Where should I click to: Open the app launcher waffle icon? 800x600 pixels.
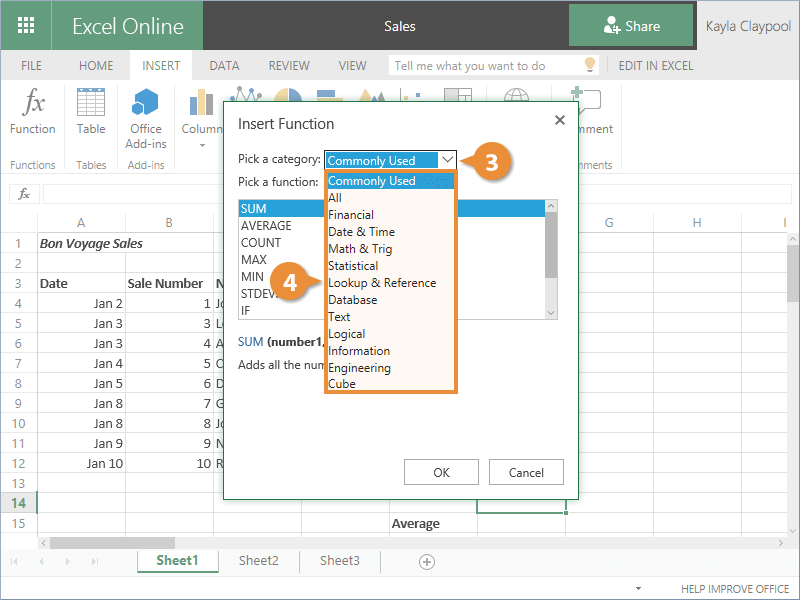26,26
